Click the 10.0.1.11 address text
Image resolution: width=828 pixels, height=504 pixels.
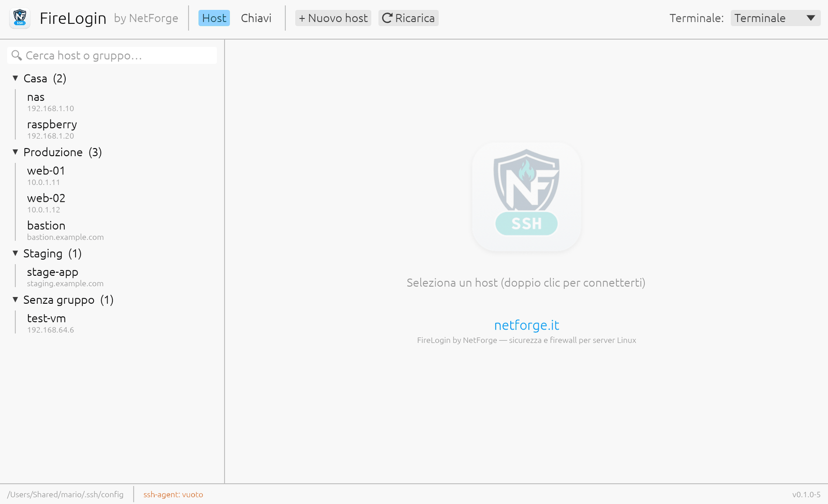(43, 183)
